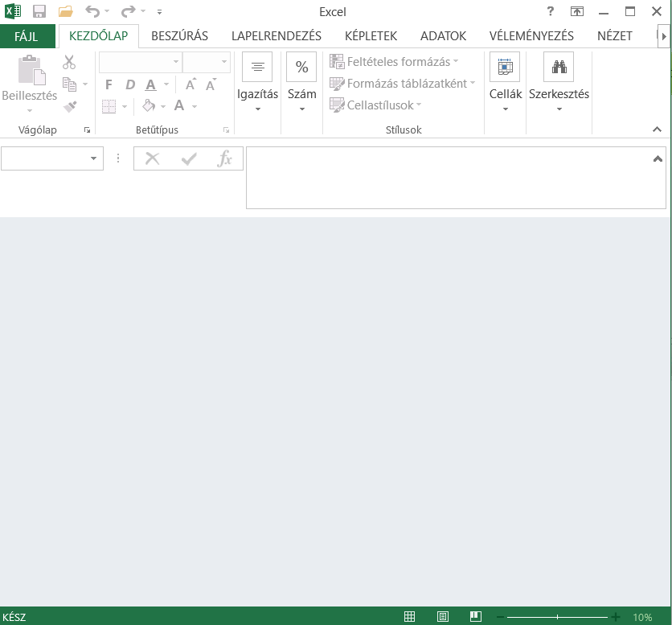Copy selection using the copy icon
The height and width of the screenshot is (625, 672).
[69, 84]
